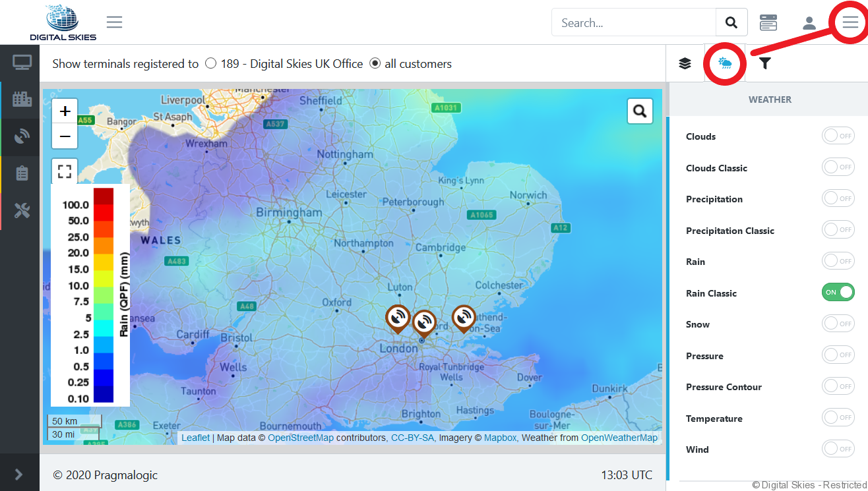Open the OpenWeatherMap link
The image size is (868, 491).
pyautogui.click(x=619, y=438)
